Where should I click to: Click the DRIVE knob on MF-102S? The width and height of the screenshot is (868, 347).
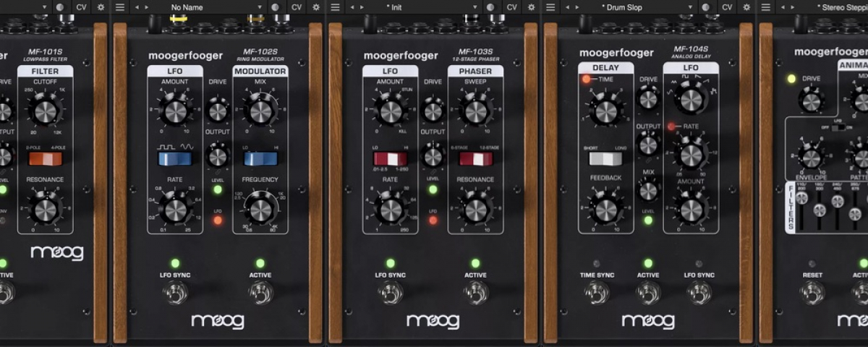[x=218, y=111]
